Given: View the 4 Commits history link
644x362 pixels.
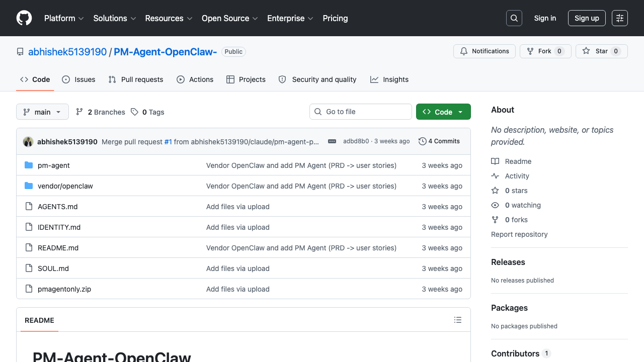Looking at the screenshot, I should point(439,141).
